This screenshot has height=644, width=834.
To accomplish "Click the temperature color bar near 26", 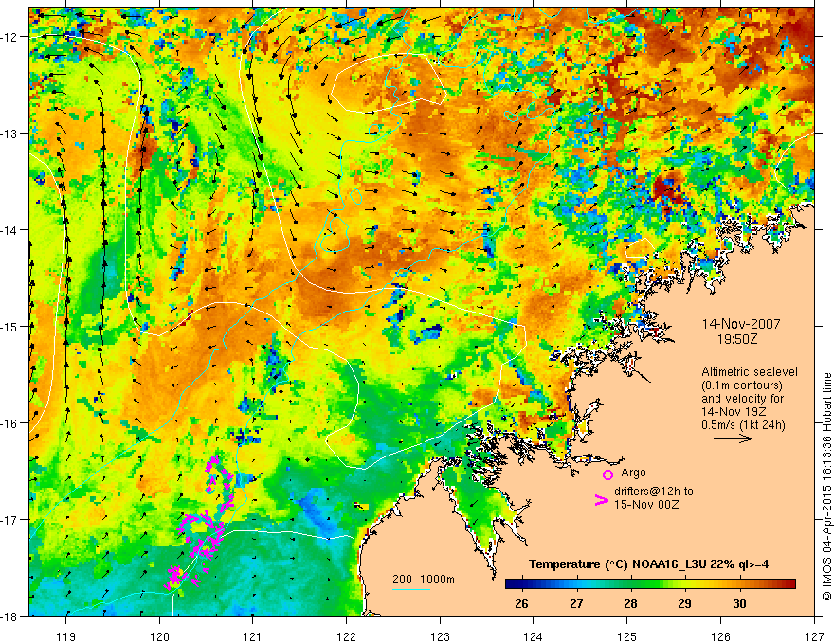I will 522,584.
